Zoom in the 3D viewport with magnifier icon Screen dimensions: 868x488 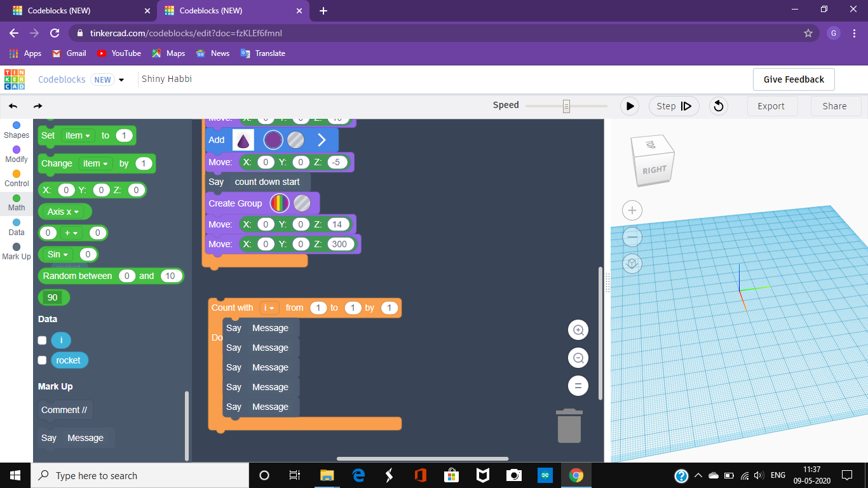click(x=578, y=330)
